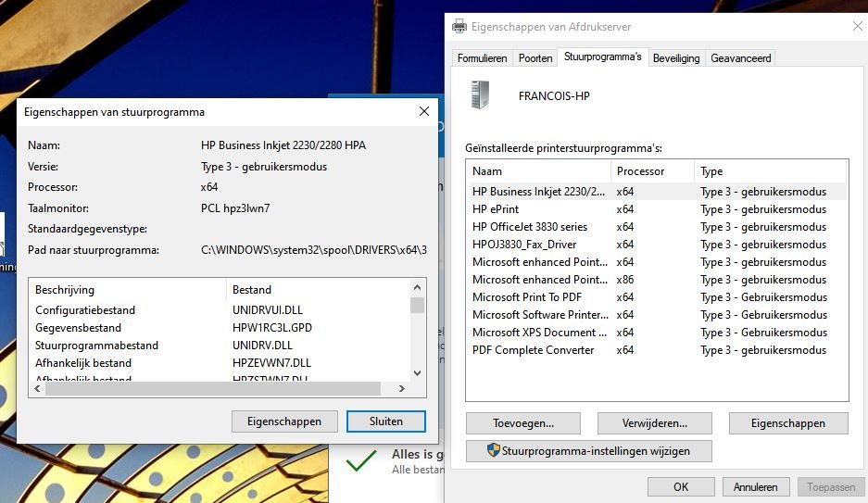Click the printer icon in Afdrukserver title bar

[x=459, y=26]
